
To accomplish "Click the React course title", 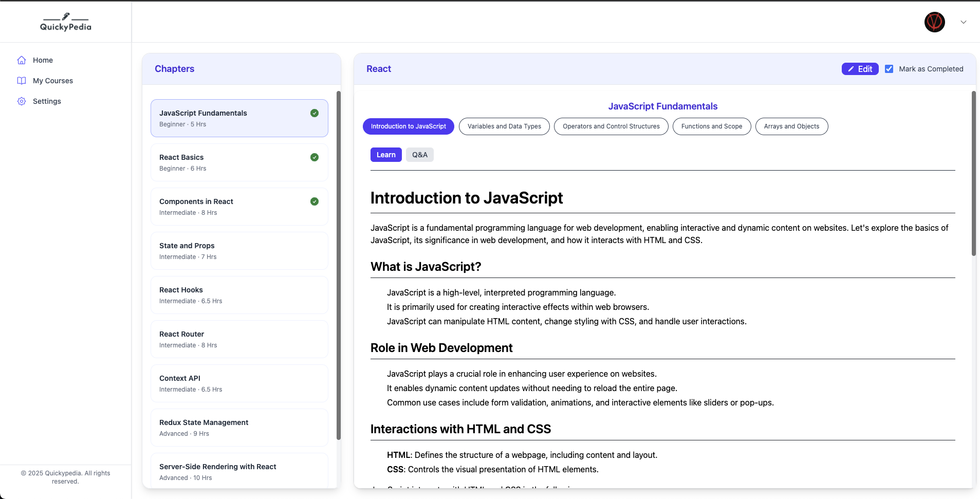I will pos(379,69).
